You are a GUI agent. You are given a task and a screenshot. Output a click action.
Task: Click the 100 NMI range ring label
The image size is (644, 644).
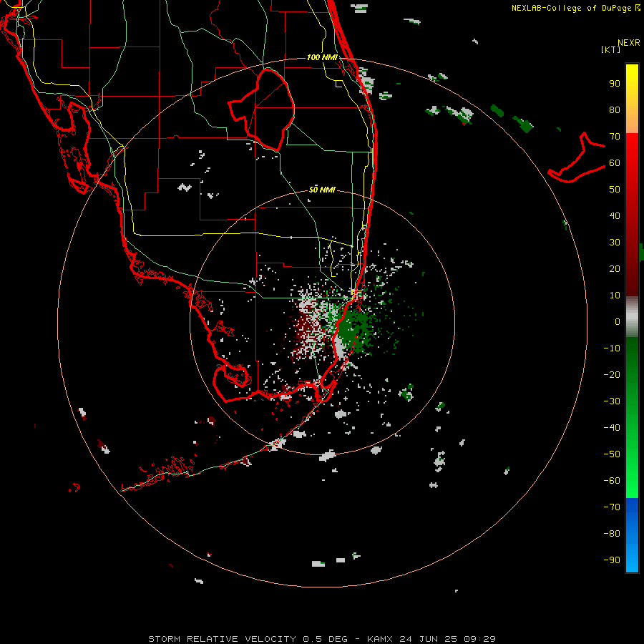pos(322,57)
